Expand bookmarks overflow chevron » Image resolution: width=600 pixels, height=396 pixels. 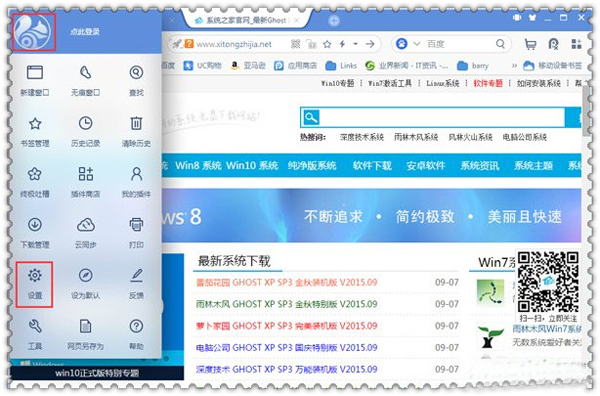(514, 66)
